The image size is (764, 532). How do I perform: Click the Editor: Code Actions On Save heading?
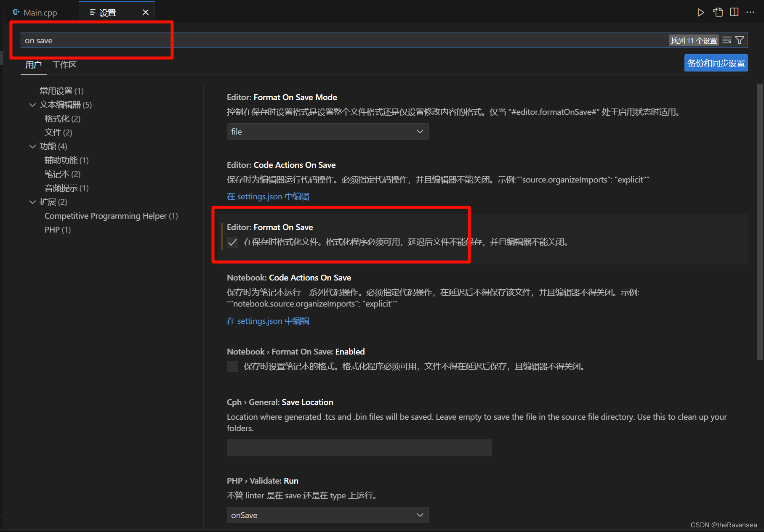pos(281,165)
